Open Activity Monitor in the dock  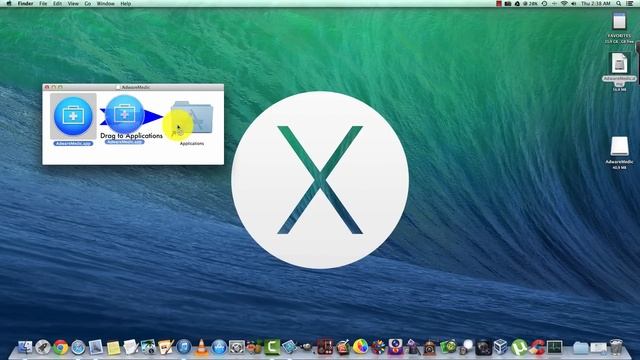point(554,347)
